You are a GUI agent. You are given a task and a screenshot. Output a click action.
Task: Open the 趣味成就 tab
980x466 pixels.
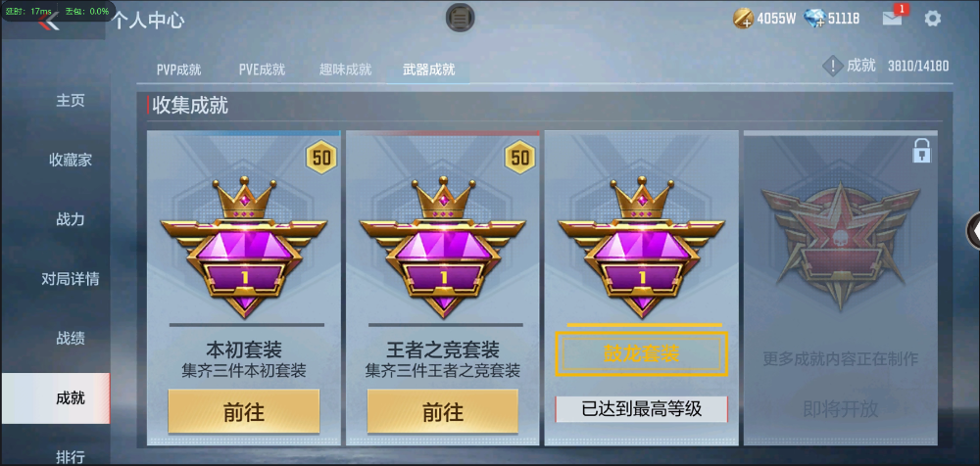[x=346, y=70]
